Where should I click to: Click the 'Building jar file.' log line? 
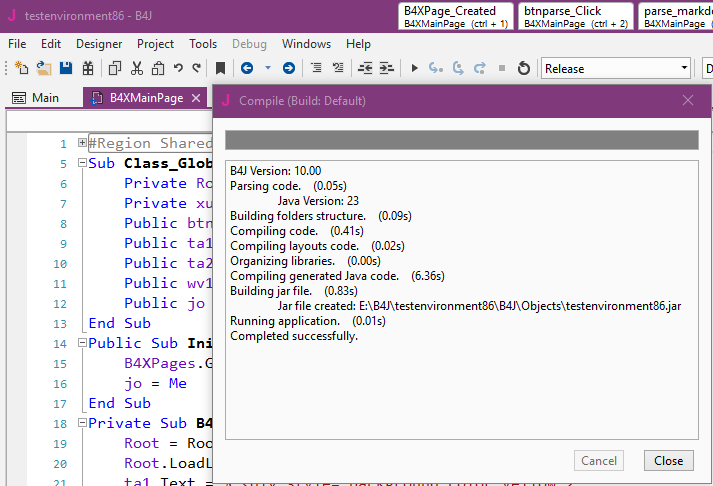pyautogui.click(x=294, y=291)
